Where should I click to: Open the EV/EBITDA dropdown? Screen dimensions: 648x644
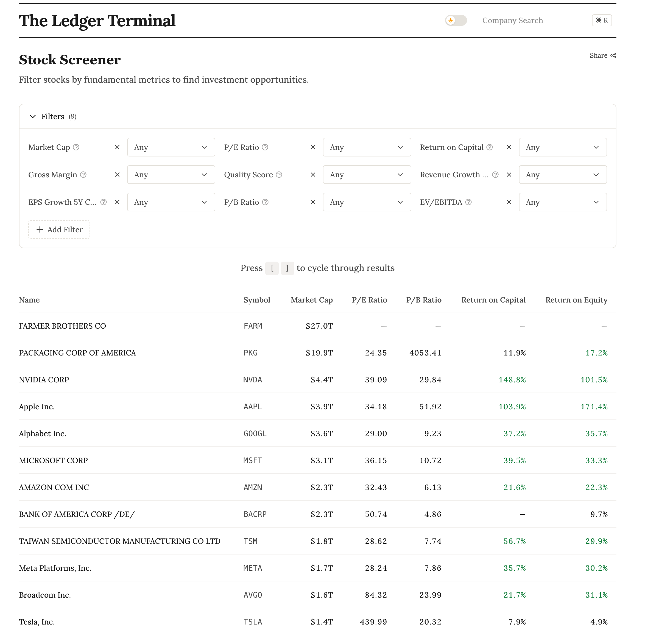pyautogui.click(x=563, y=202)
